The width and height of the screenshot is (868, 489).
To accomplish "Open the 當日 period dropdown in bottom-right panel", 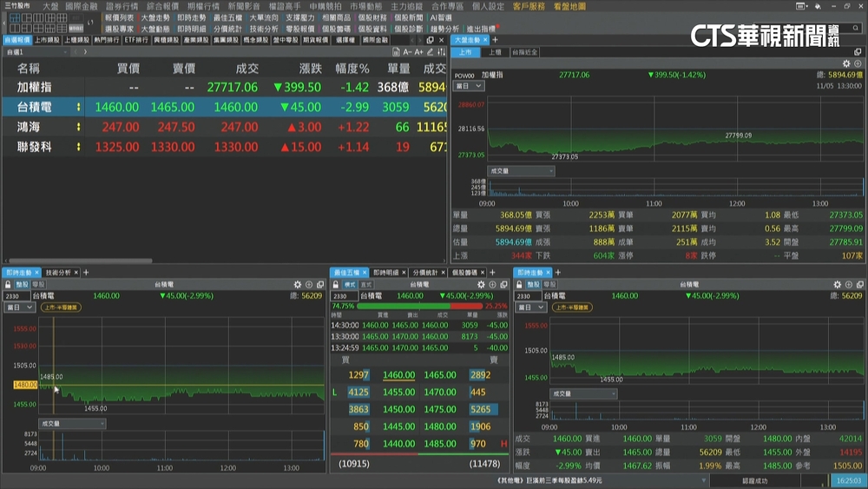I will tap(529, 307).
